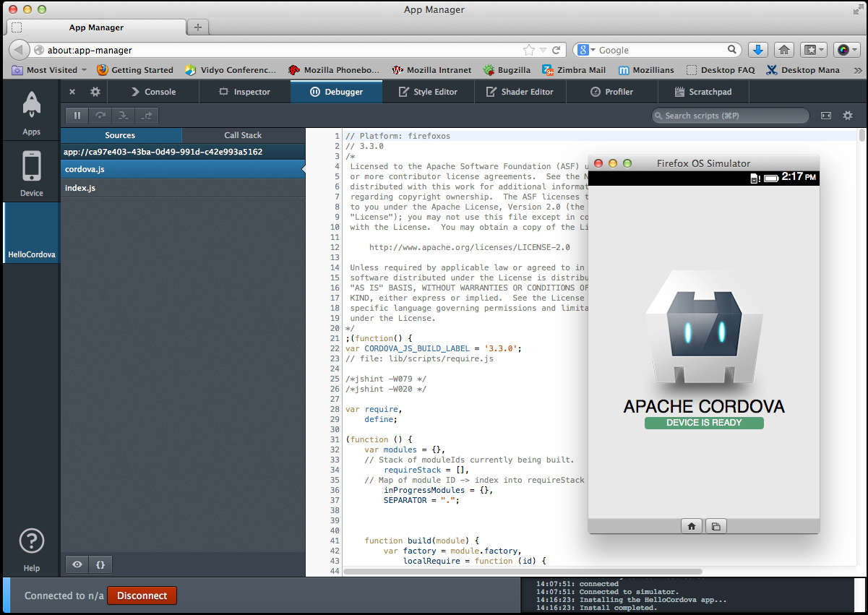868x615 pixels.
Task: Click the editor vertical scrollbar
Action: tap(861, 136)
